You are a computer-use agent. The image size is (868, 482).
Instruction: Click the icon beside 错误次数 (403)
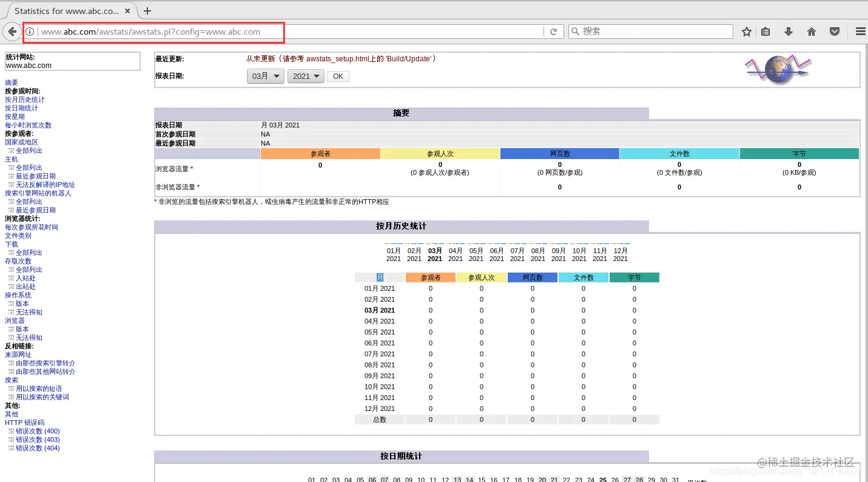point(11,440)
